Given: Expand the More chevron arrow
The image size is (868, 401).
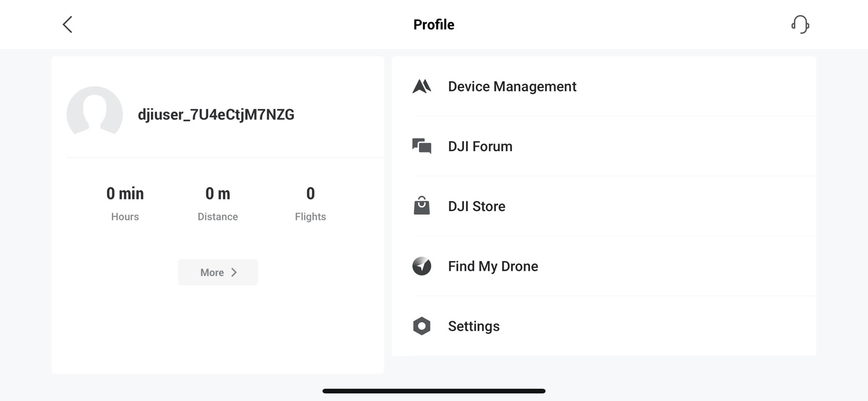Looking at the screenshot, I should click(234, 272).
